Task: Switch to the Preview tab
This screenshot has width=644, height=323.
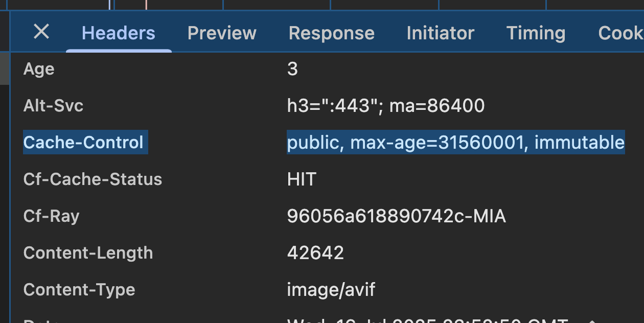Action: (222, 33)
